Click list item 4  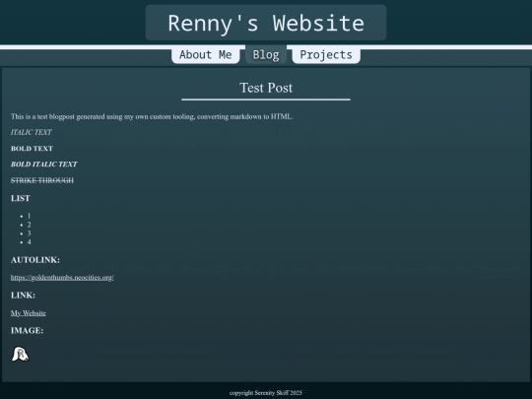tap(29, 242)
